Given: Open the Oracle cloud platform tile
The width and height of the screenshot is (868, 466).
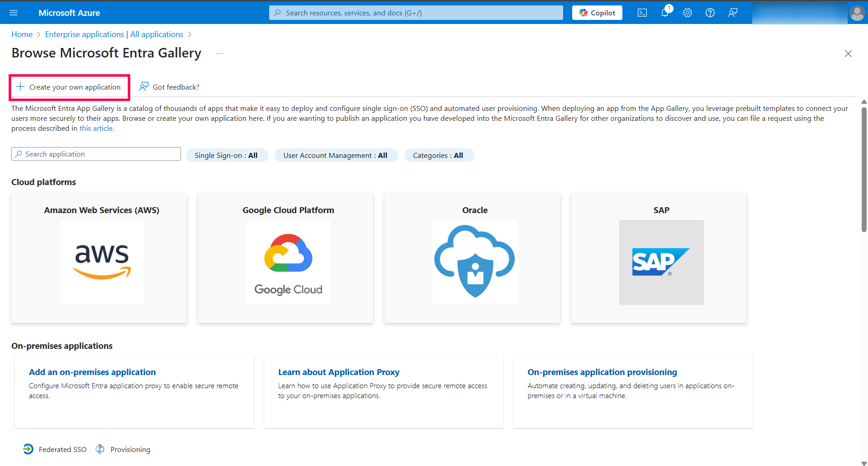Looking at the screenshot, I should (472, 257).
